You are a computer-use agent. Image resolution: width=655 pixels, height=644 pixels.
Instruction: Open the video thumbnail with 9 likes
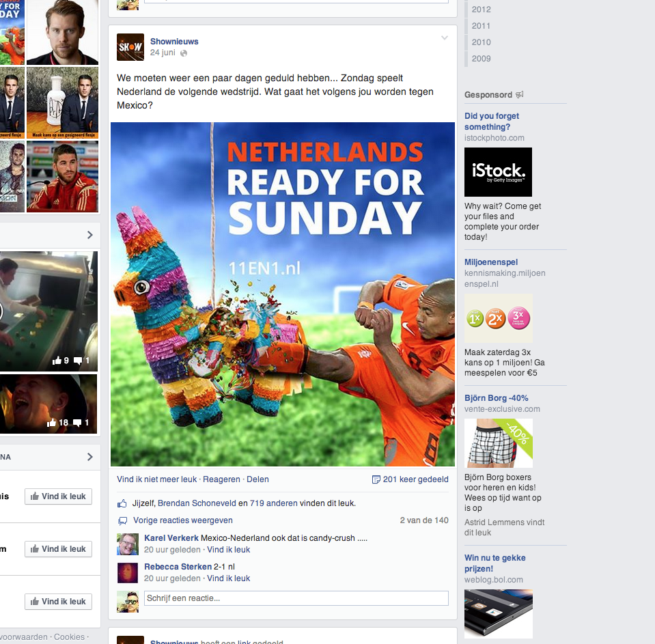coord(48,311)
